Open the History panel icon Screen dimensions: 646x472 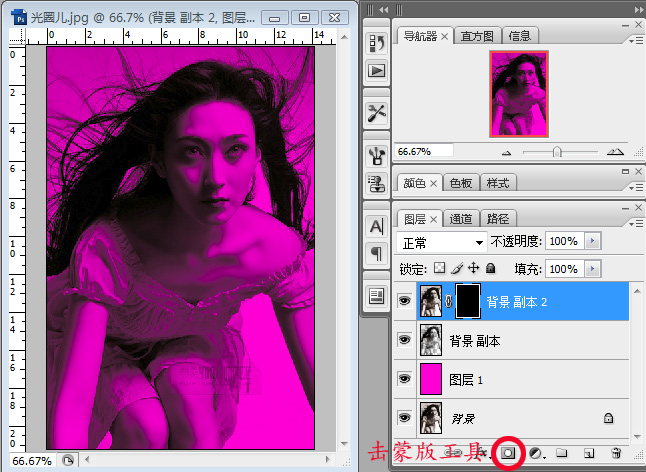(x=377, y=44)
